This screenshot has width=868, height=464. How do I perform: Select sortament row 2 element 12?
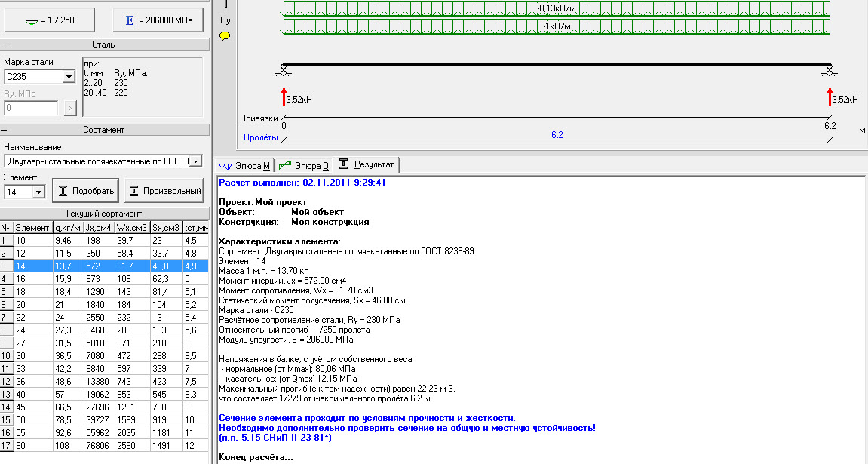[x=104, y=253]
